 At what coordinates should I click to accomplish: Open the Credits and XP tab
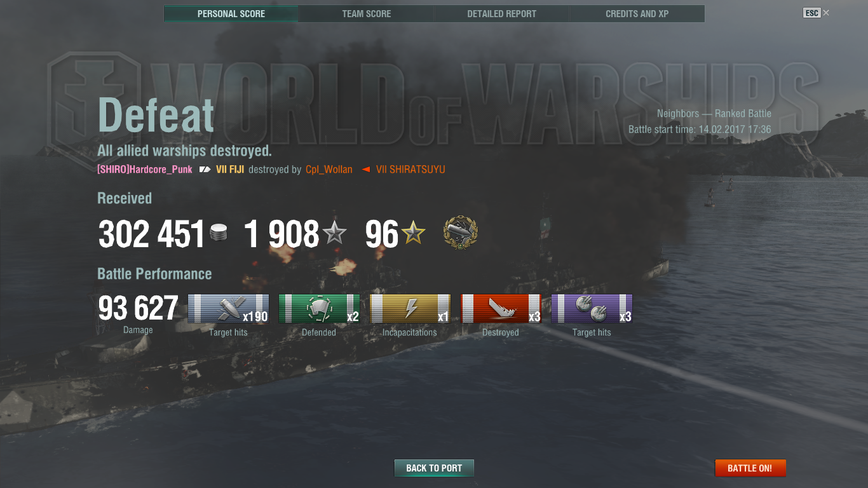(637, 14)
